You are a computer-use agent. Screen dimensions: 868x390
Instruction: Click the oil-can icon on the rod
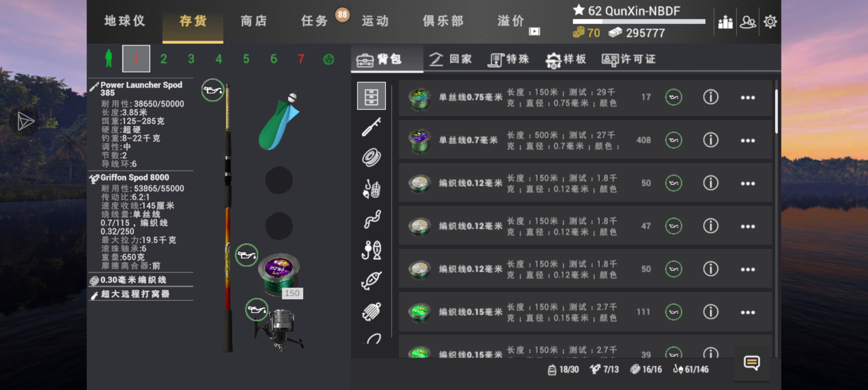point(213,90)
